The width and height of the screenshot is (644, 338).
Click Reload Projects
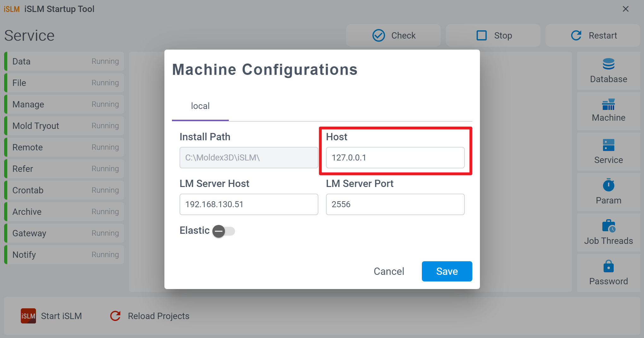click(150, 316)
